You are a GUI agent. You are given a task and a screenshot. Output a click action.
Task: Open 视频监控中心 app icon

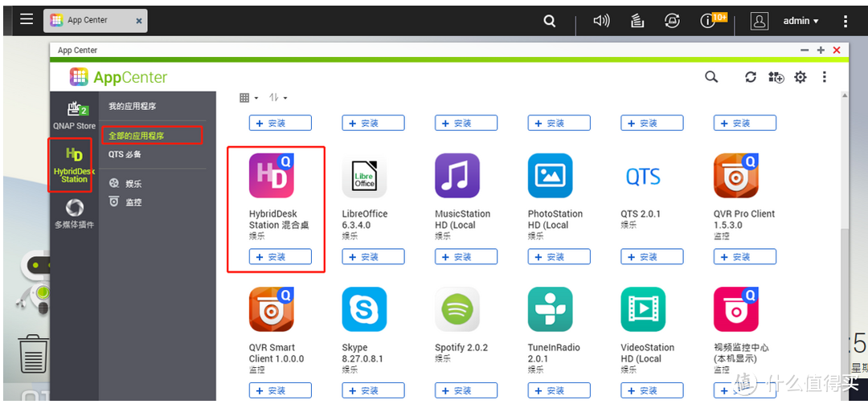(736, 309)
